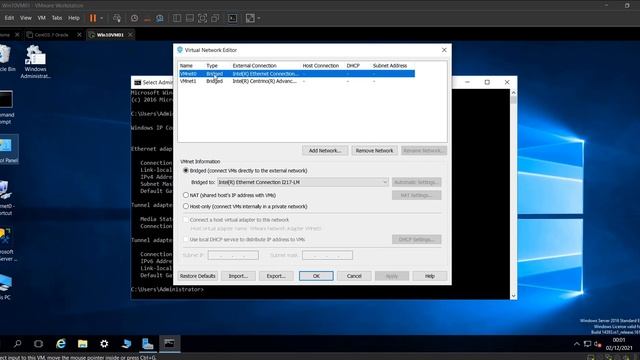The height and width of the screenshot is (360, 640).
Task: Select the Bridged radio option
Action: pyautogui.click(x=186, y=171)
